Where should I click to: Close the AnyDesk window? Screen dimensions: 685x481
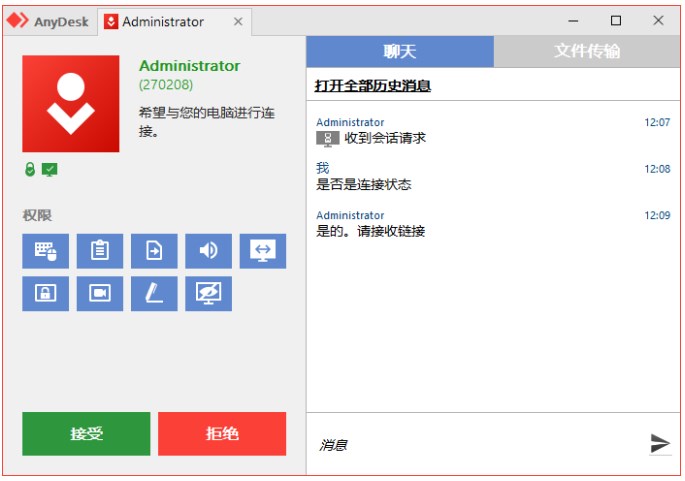pos(658,21)
